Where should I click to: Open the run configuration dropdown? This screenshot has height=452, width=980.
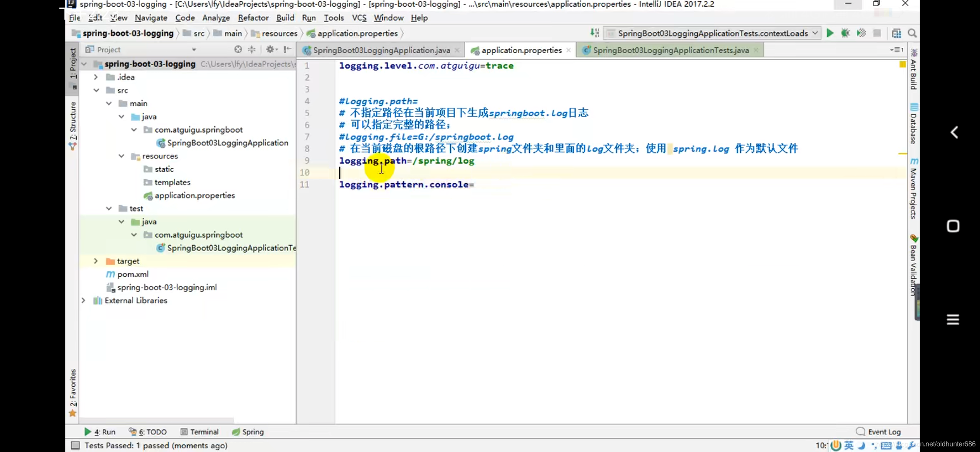(815, 33)
